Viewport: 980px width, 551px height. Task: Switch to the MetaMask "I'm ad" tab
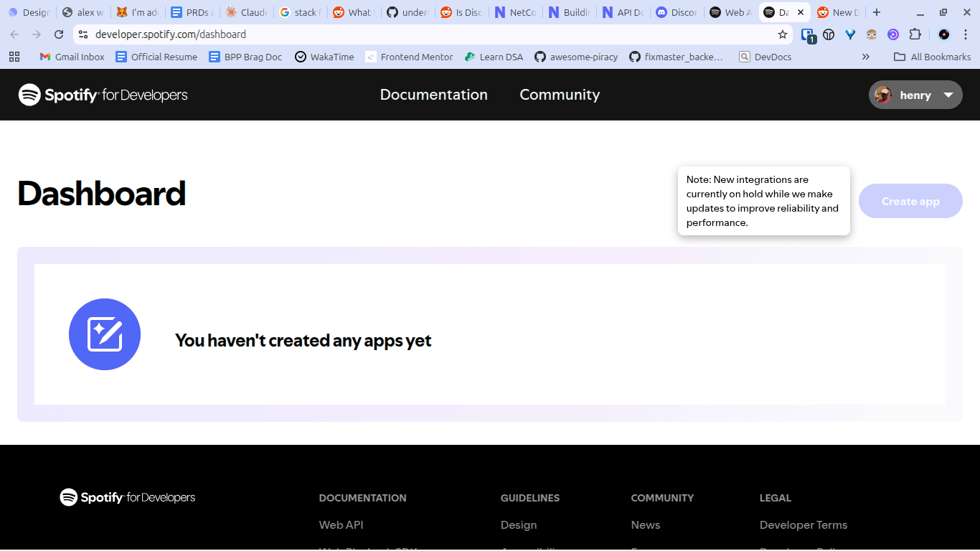tap(137, 12)
